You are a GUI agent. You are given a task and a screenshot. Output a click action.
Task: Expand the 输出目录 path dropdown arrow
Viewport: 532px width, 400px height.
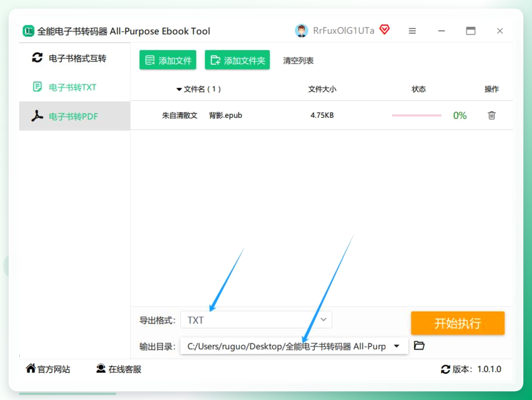click(397, 346)
